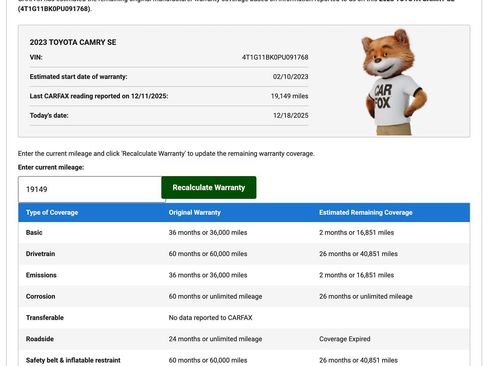Click Corrosion's remaining '26 months or unlimited mileage'
Screen dimensions: 488x366
tap(366, 296)
